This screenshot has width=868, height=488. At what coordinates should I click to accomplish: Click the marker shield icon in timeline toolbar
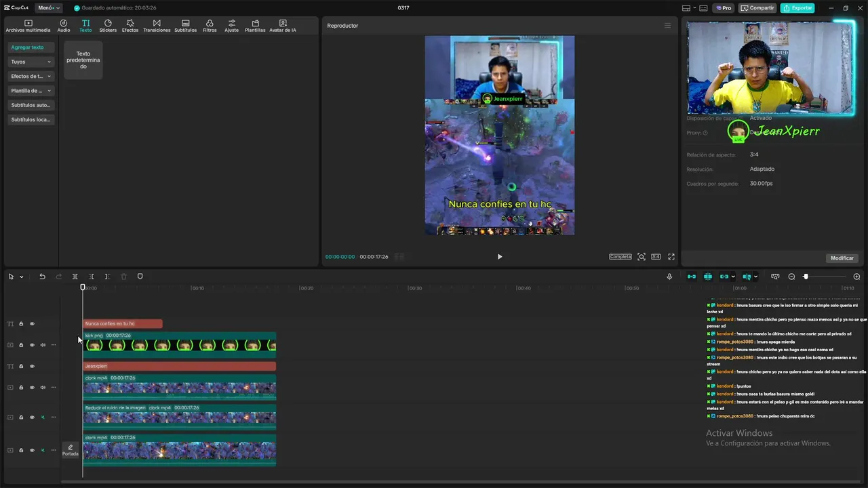pos(140,277)
